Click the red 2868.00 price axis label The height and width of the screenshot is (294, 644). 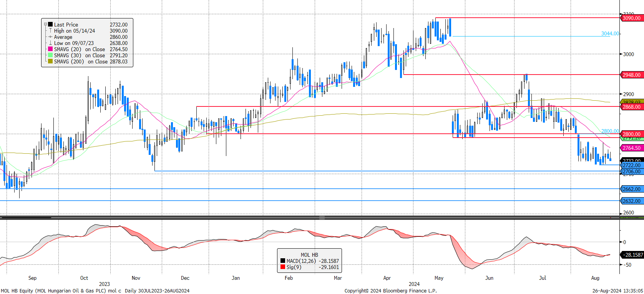click(632, 107)
